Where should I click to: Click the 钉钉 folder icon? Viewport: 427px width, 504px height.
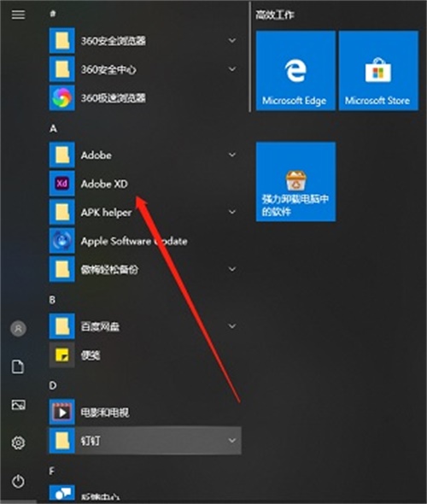click(x=62, y=441)
